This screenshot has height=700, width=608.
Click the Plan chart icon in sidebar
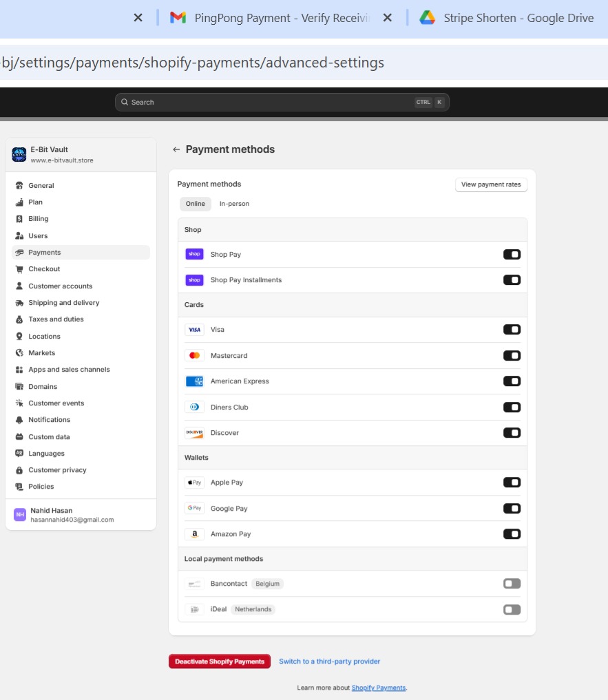[19, 202]
